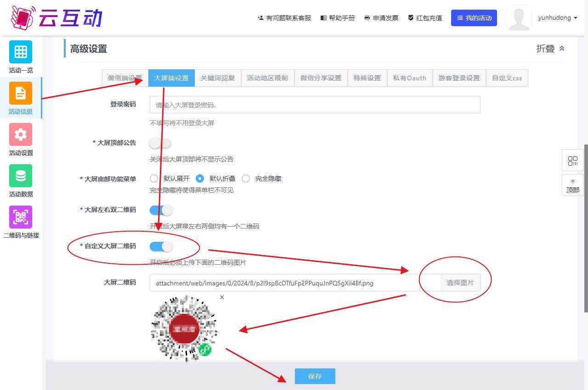Image resolution: width=588 pixels, height=390 pixels.
Task: Click the 保存 button
Action: point(315,376)
